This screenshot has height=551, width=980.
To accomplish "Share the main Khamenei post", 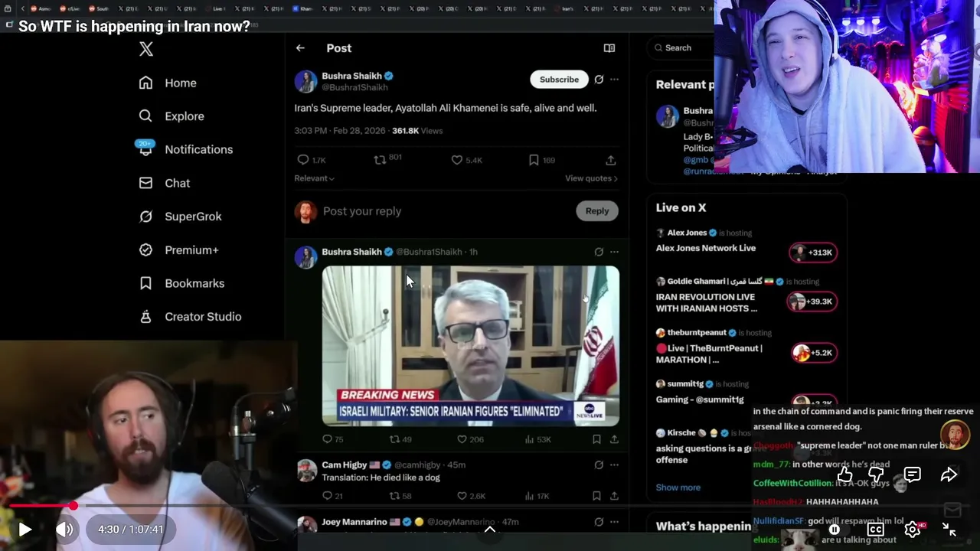I will point(610,160).
